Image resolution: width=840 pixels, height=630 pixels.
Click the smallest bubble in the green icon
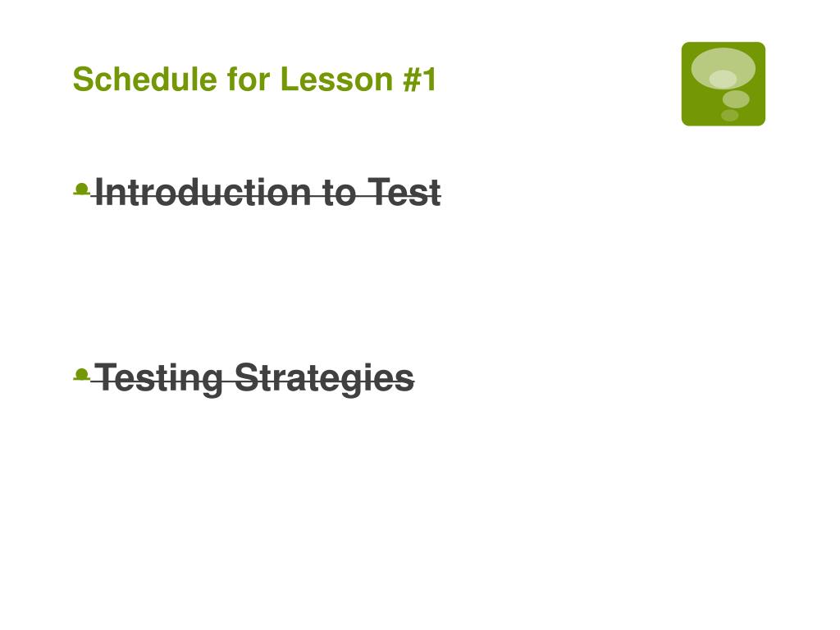729,115
